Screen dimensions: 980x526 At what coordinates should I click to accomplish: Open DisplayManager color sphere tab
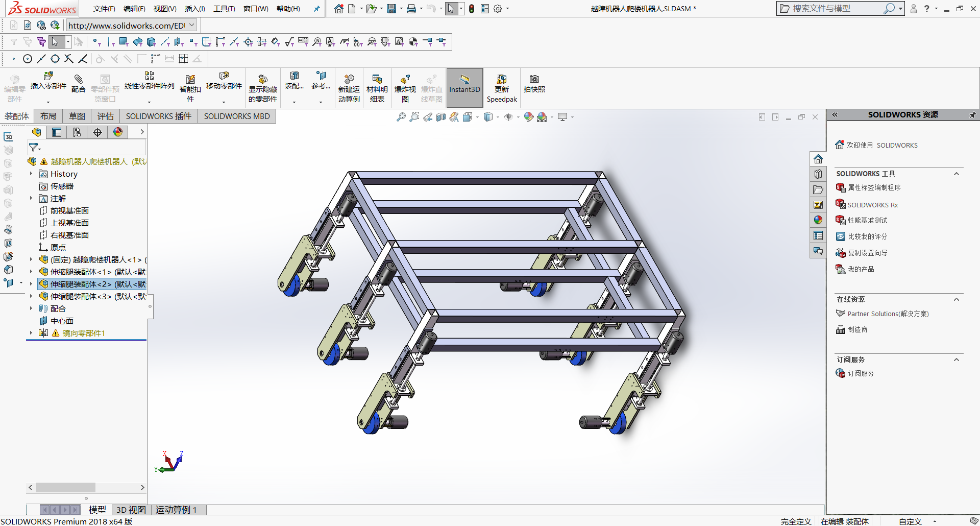click(x=118, y=132)
